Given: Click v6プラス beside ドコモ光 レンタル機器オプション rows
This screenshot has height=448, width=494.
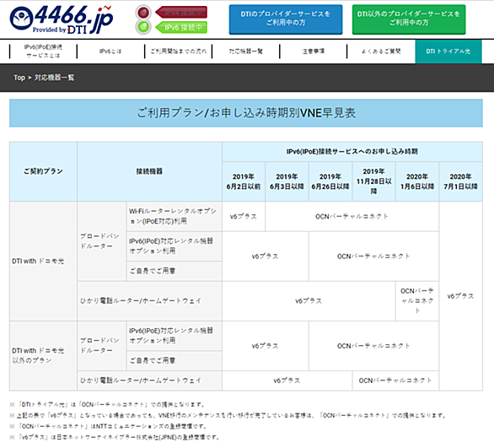Looking at the screenshot, I should (x=266, y=256).
